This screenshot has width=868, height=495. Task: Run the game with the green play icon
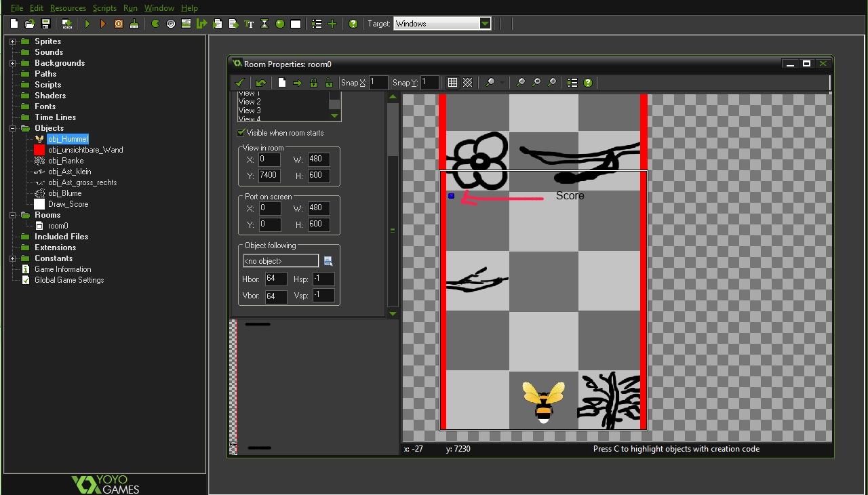pos(87,24)
